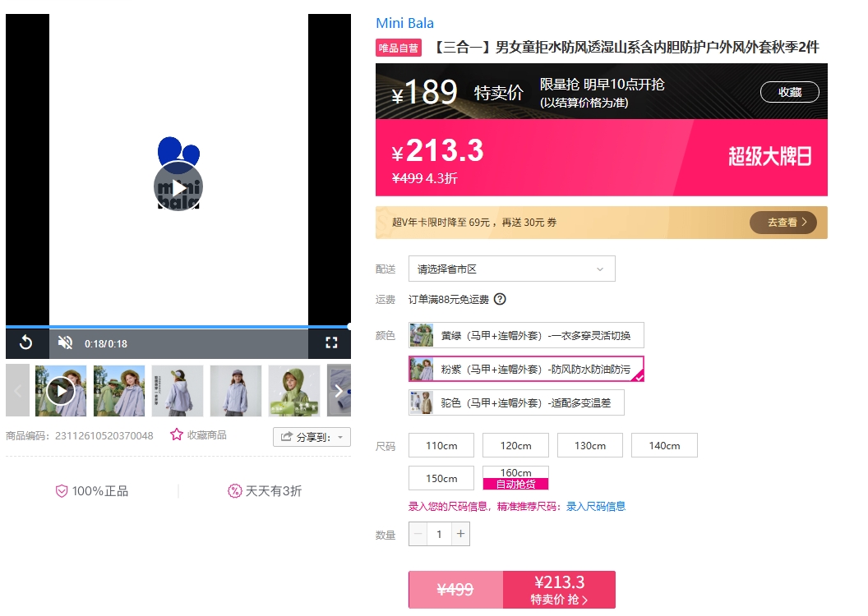This screenshot has width=868, height=616.
Task: Open 去查看 super VIP card offer
Action: [x=783, y=223]
